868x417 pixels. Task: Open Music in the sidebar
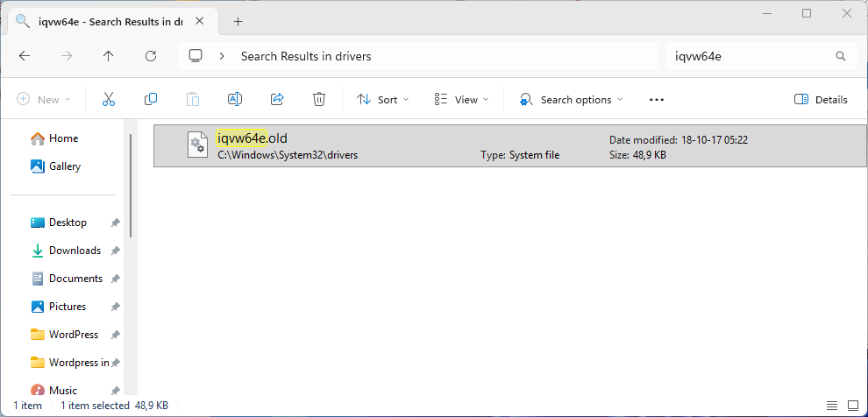tap(62, 391)
